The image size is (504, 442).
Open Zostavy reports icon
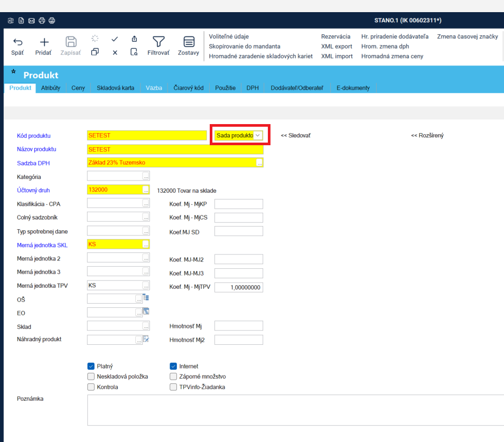coord(189,42)
